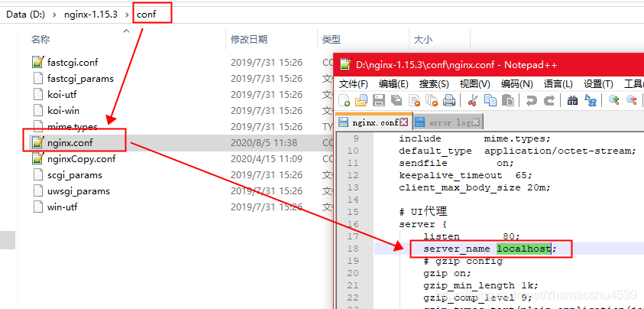Switch to the error.log tab
The image size is (644, 309).
click(x=448, y=122)
